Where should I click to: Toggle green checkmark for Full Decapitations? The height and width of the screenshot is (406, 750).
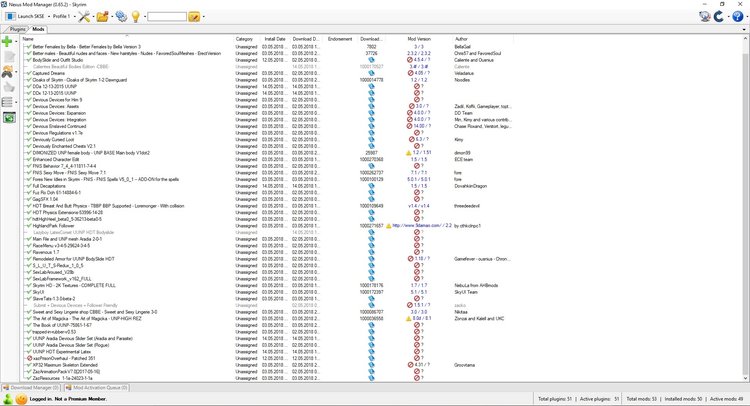pyautogui.click(x=29, y=186)
